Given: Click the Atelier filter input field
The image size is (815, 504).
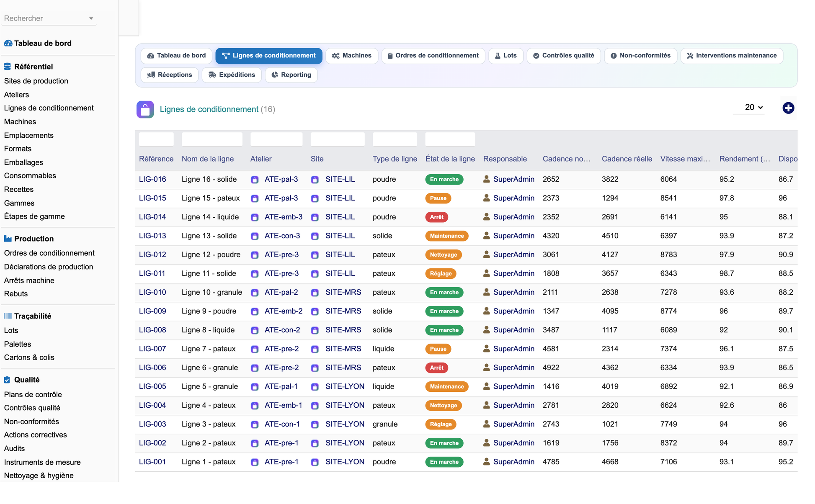Looking at the screenshot, I should 276,139.
